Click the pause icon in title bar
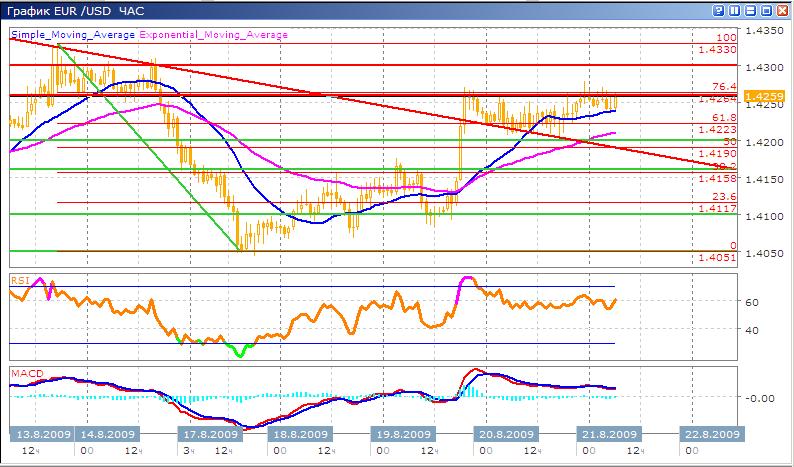Screen dimensions: 794x467 click(734, 9)
